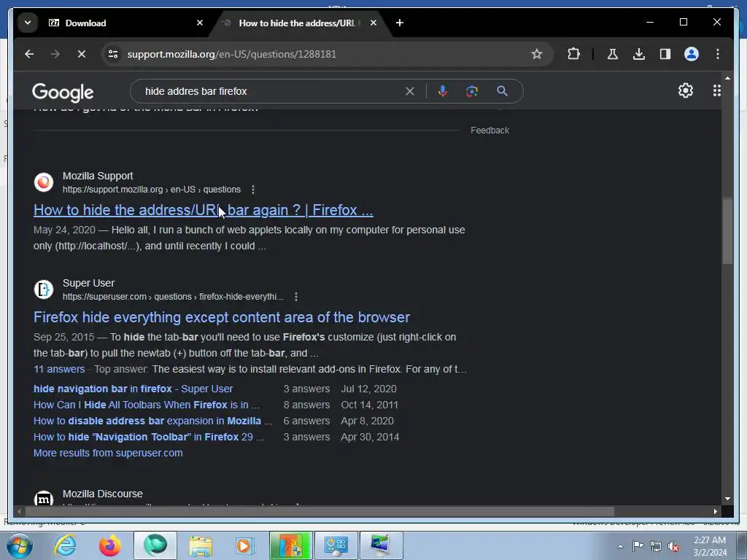Click the Feedback link
The width and height of the screenshot is (747, 560).
pyautogui.click(x=489, y=131)
